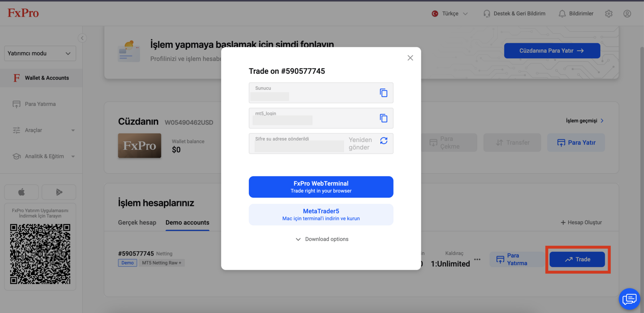Open the Yatırımcı modu dropdown
644x313 pixels.
[x=40, y=53]
